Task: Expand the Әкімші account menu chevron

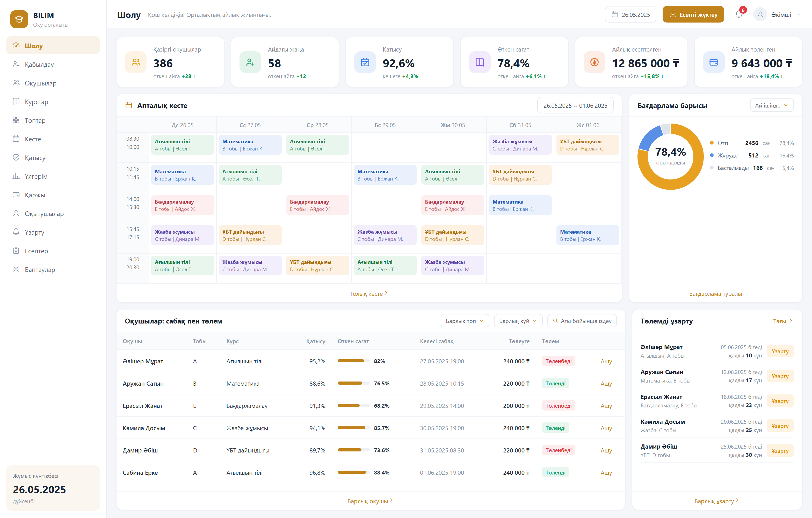Action: click(798, 15)
